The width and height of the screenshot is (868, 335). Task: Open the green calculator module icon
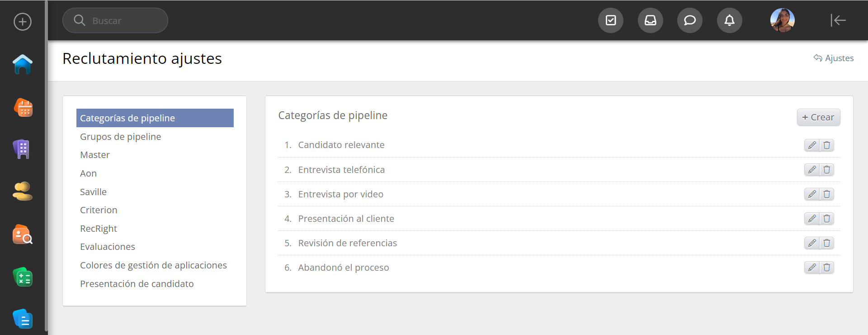23,277
